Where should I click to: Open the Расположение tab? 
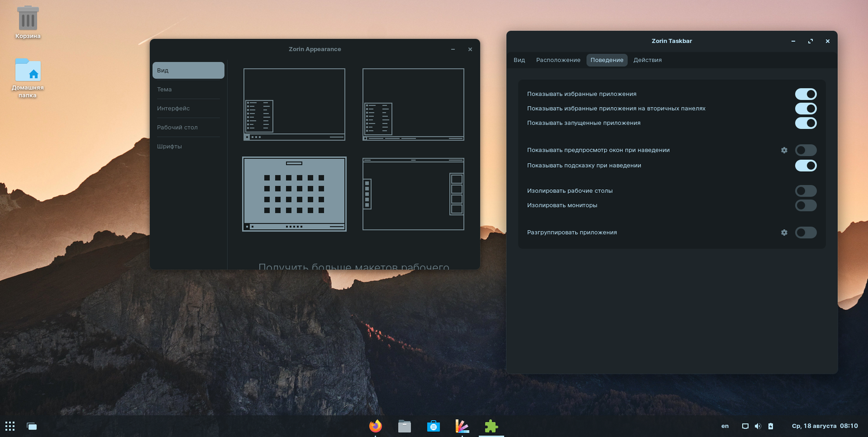point(558,60)
